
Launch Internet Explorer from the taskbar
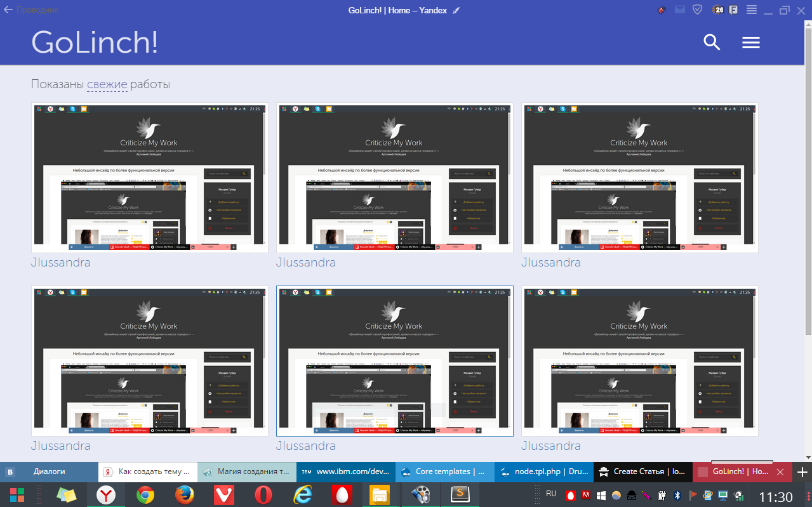point(302,495)
